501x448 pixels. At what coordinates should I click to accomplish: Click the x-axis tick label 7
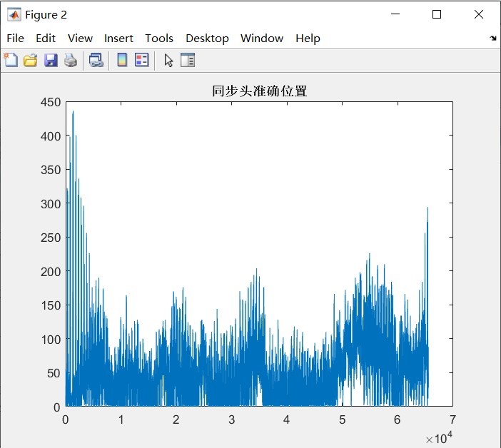[452, 419]
